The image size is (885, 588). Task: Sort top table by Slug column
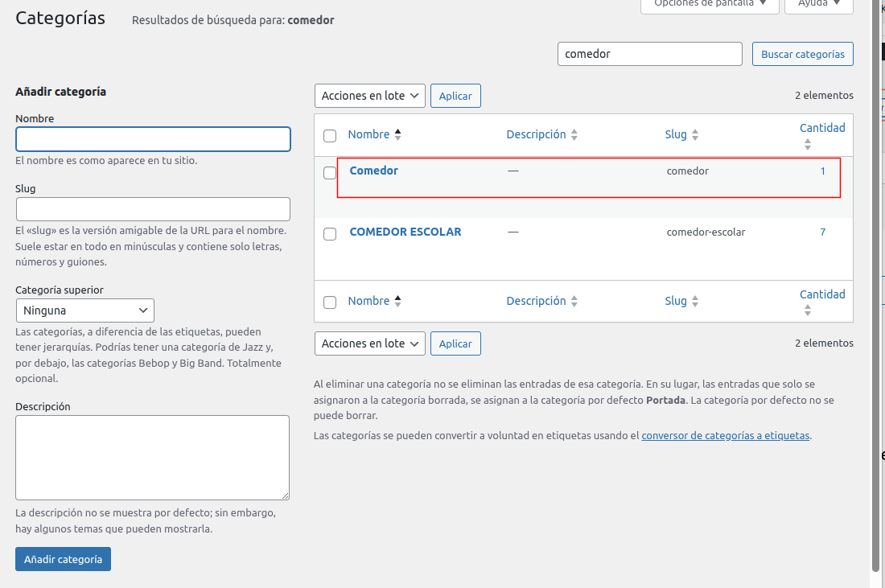[x=676, y=135]
